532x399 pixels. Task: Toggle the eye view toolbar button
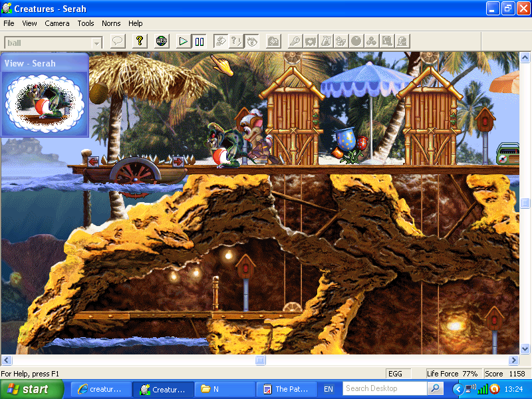pos(252,41)
